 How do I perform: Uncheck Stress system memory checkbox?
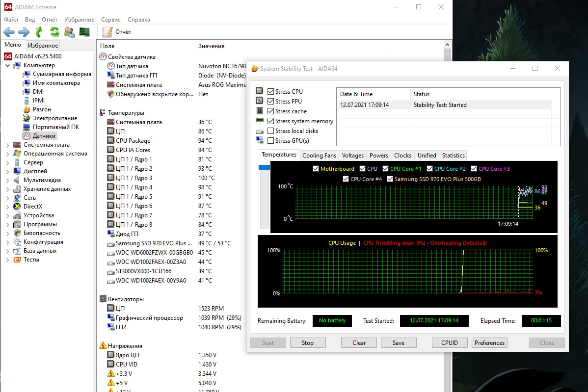point(271,121)
